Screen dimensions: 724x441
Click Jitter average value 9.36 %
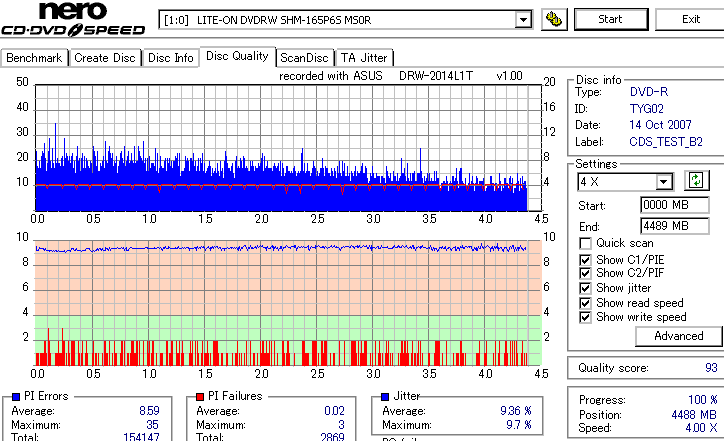[x=516, y=411]
